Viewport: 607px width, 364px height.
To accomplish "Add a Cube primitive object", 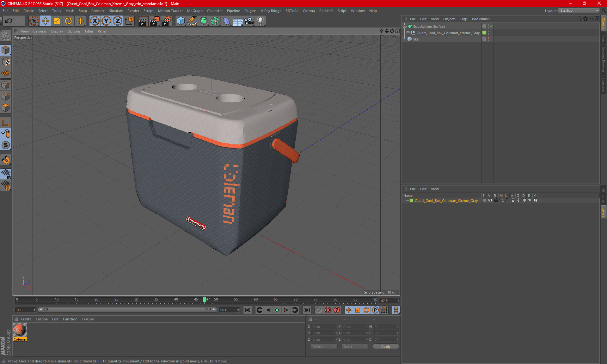I will [x=181, y=21].
